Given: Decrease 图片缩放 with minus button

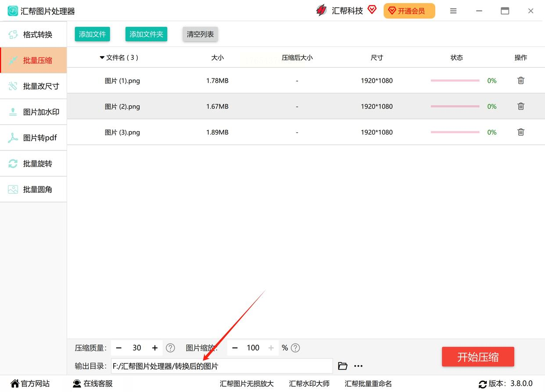Looking at the screenshot, I should 235,348.
